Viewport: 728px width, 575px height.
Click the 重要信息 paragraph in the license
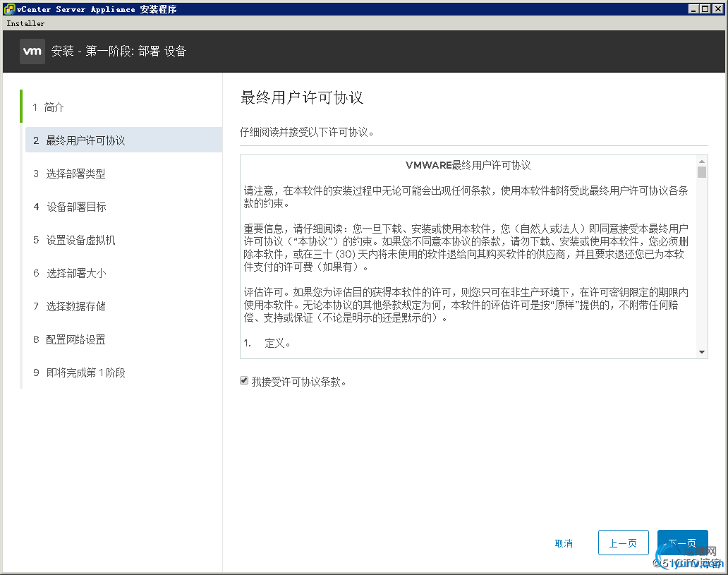tap(466, 248)
